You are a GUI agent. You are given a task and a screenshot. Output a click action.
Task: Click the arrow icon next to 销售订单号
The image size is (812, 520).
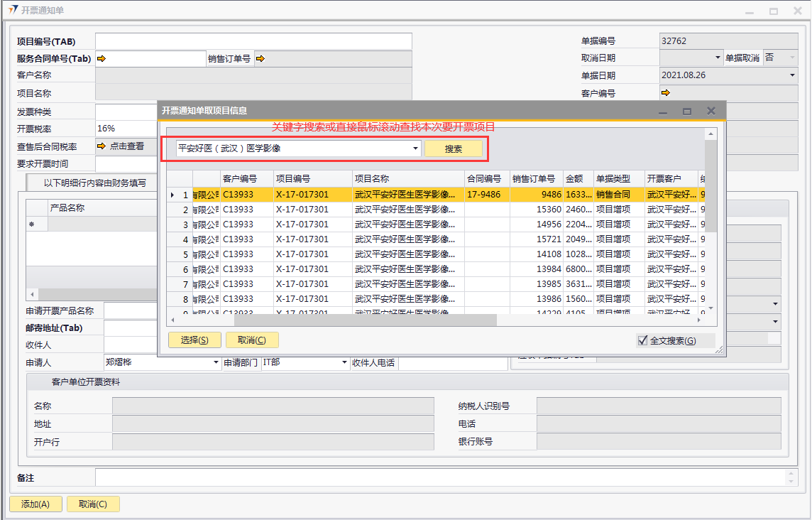pos(260,59)
